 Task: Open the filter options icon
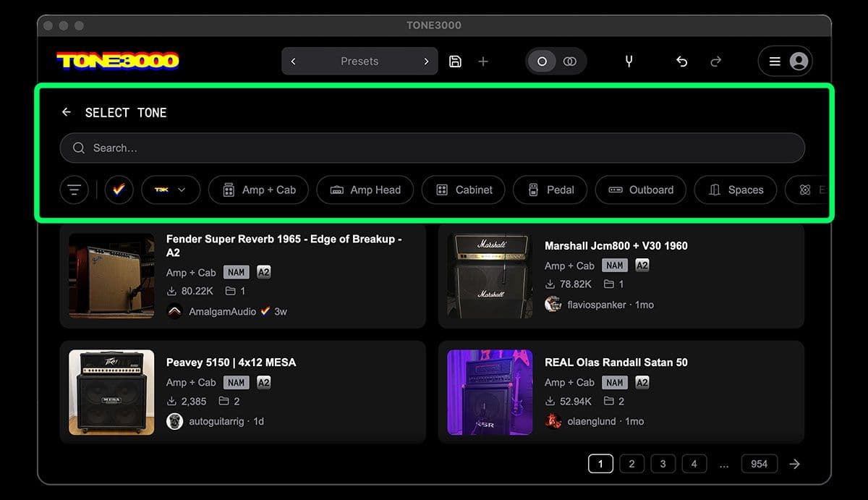74,190
